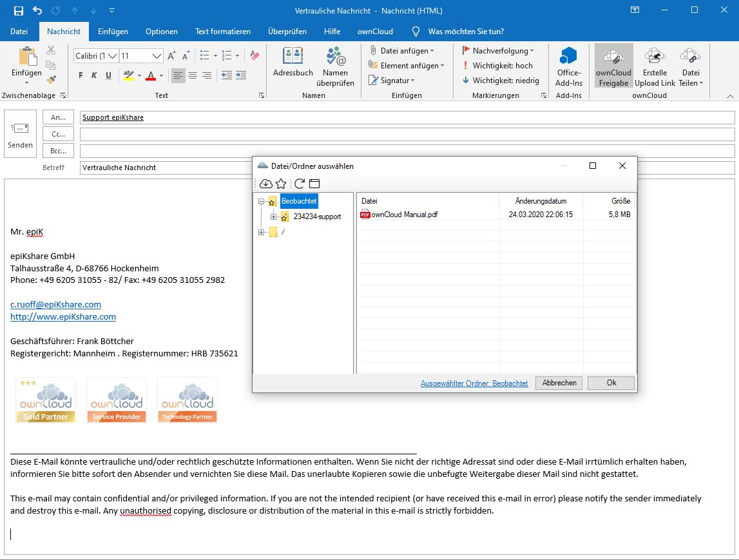The image size is (739, 560).
Task: Open the Hilfe tab
Action: (x=332, y=32)
